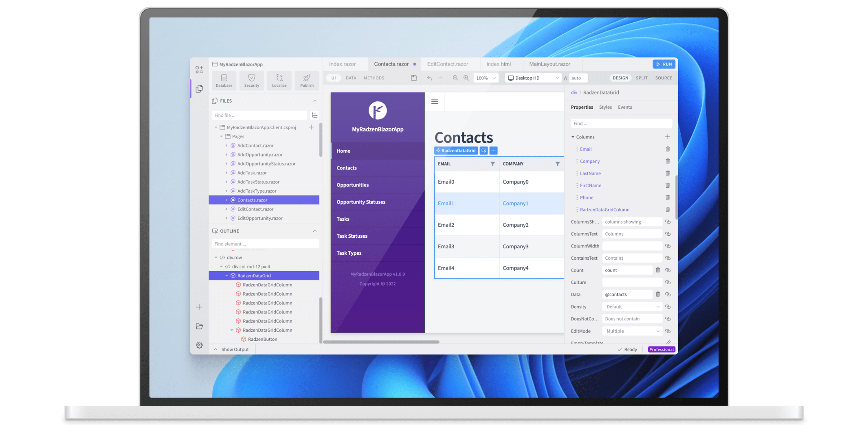Select the UI mode toggle
Image resolution: width=868 pixels, height=434 pixels.
[x=334, y=78]
